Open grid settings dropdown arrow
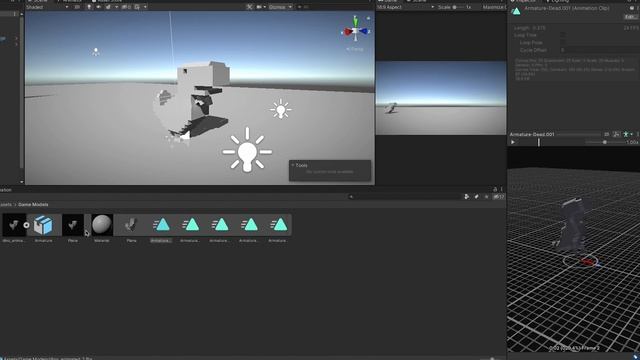 tap(145, 7)
